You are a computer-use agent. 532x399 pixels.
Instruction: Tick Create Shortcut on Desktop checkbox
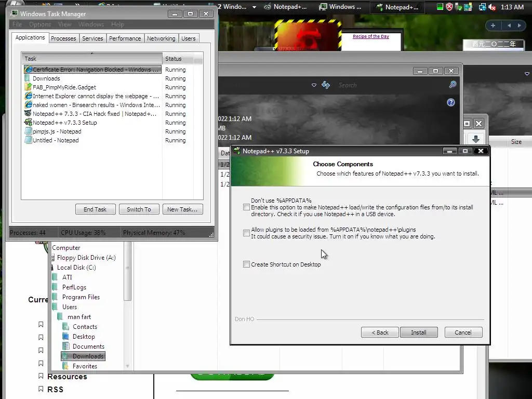pyautogui.click(x=247, y=264)
